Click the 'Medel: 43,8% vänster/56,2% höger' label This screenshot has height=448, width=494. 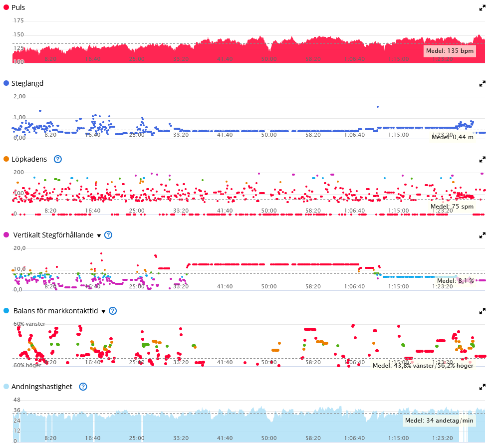click(x=423, y=366)
